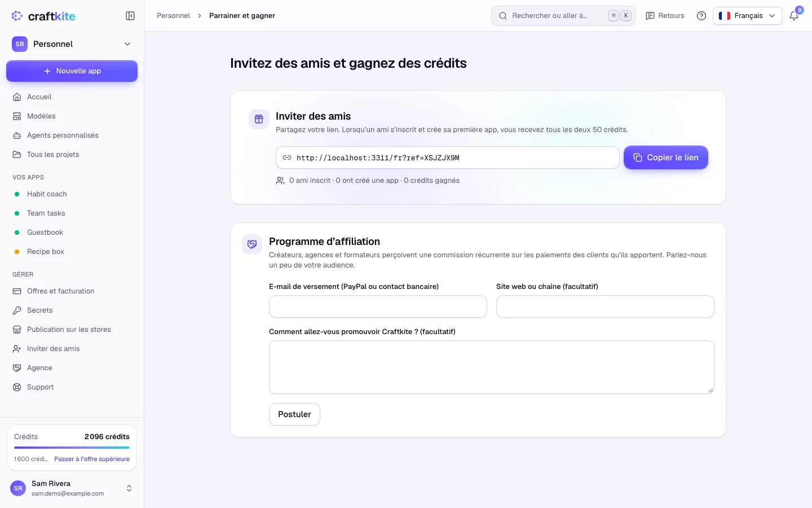Click the 2096 crédits value
The height and width of the screenshot is (508, 812).
point(107,437)
